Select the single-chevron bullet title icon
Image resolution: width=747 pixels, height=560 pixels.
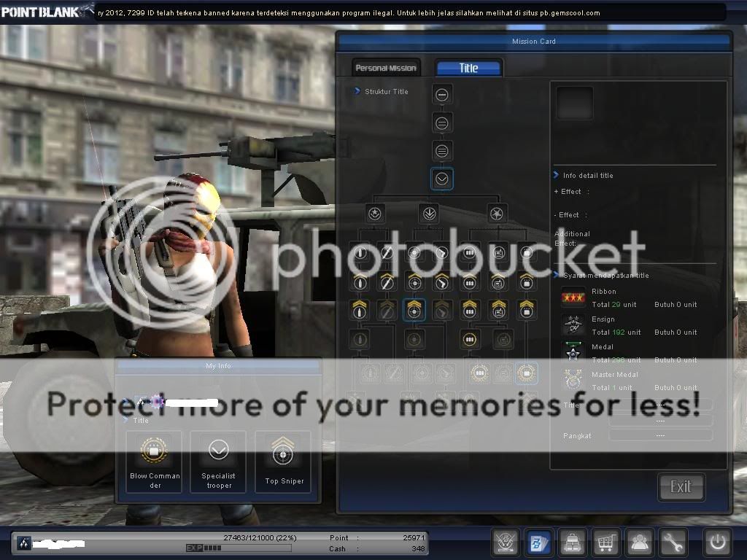tap(360, 282)
